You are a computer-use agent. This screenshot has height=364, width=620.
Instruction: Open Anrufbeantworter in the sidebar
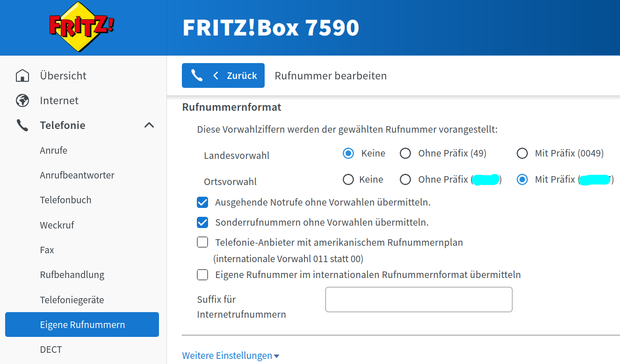(x=77, y=175)
